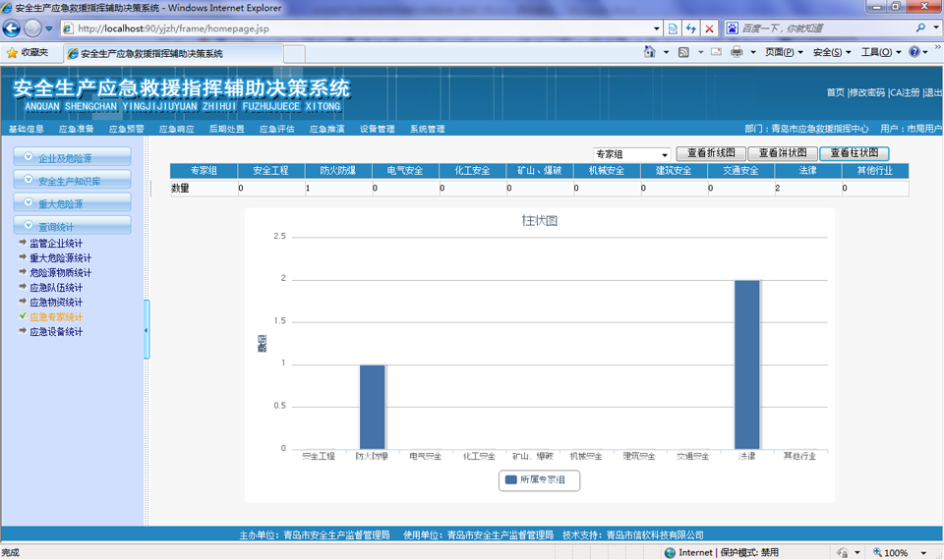
Task: Collapse the 查询统计 sidebar section
Action: click(x=72, y=226)
